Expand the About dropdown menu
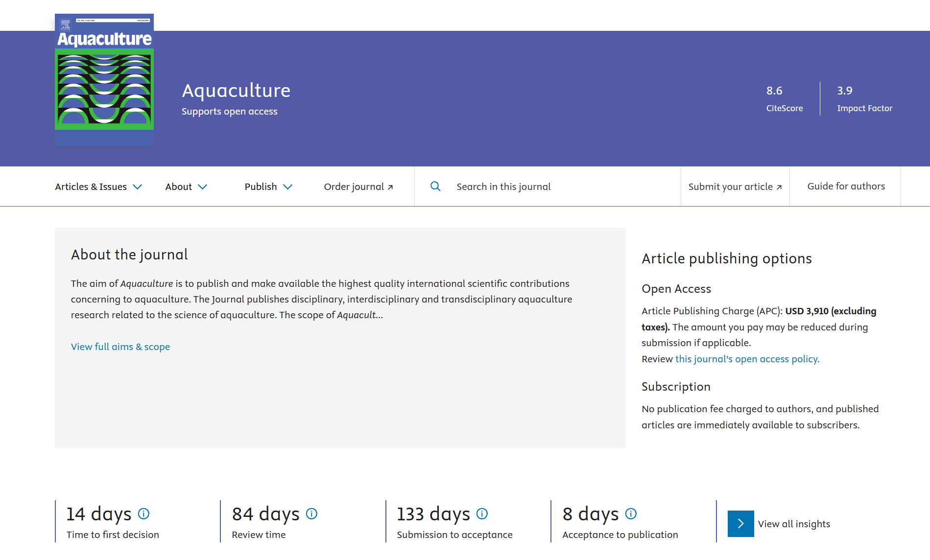Image resolution: width=930 pixels, height=560 pixels. point(186,187)
